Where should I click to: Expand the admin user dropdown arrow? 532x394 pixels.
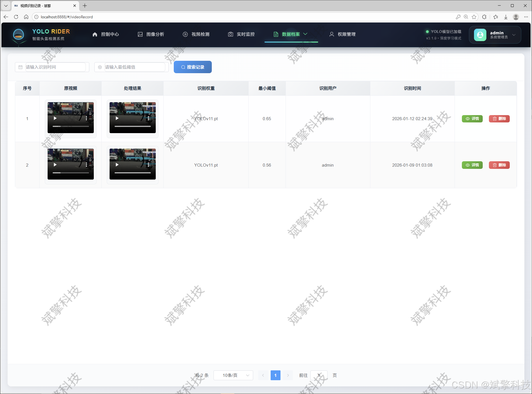point(514,35)
